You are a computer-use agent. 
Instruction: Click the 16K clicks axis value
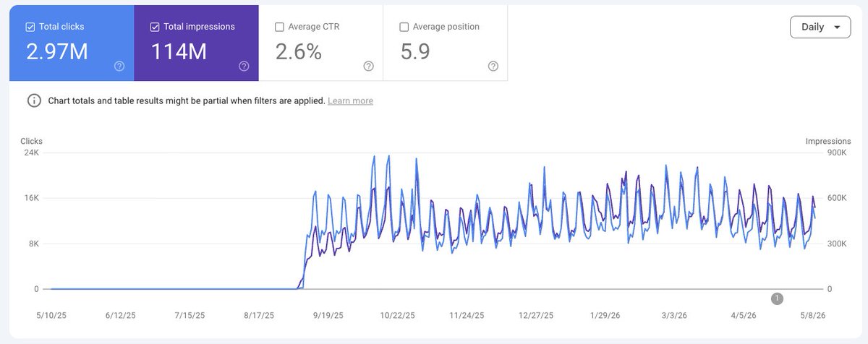click(x=31, y=198)
